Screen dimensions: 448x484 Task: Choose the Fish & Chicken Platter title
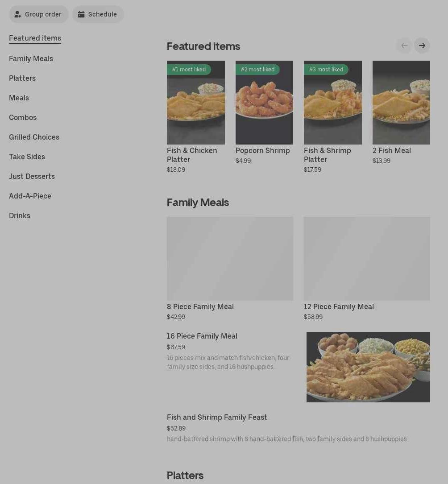coord(192,155)
